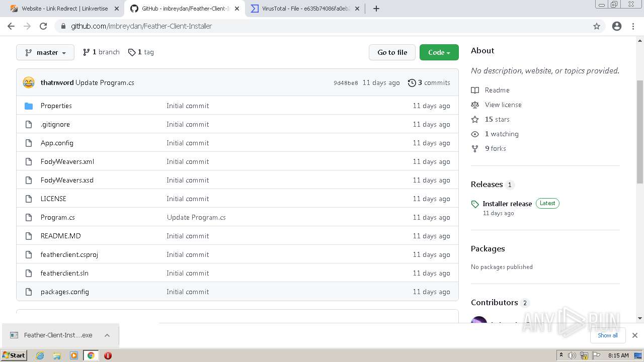Click the file icon beside App.config
Screen dimensions: 644x362
(x=29, y=143)
